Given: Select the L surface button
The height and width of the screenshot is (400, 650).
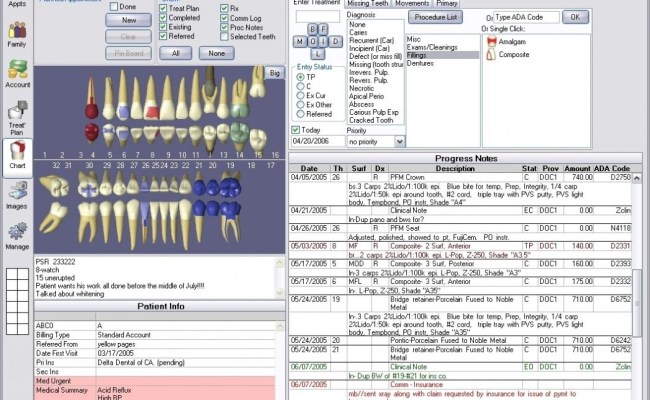Looking at the screenshot, I should 318,54.
